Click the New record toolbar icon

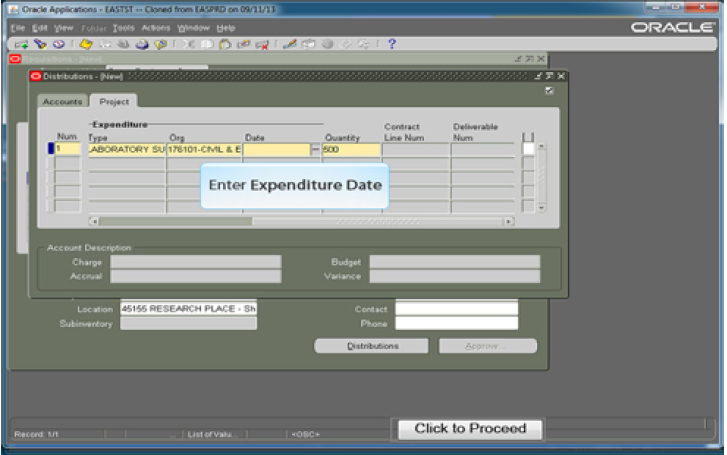pos(21,45)
